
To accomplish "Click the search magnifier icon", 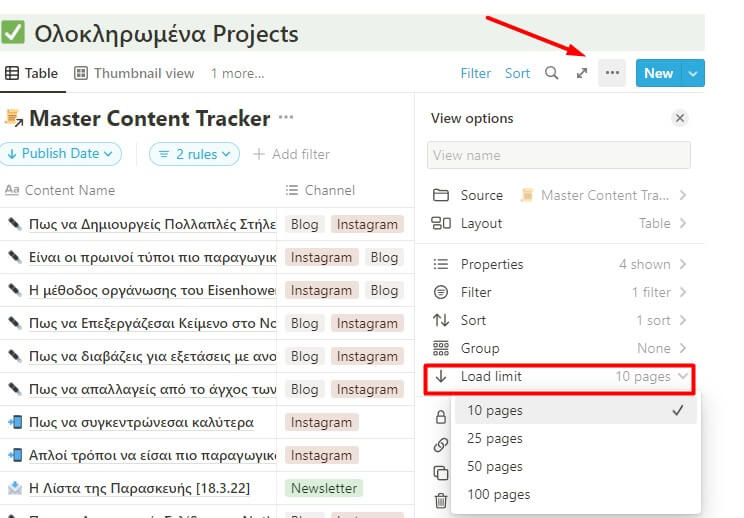I will 551,73.
